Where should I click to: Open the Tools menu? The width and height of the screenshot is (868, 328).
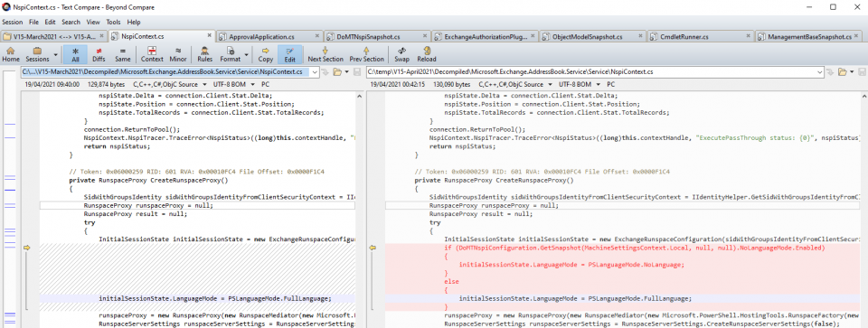114,22
